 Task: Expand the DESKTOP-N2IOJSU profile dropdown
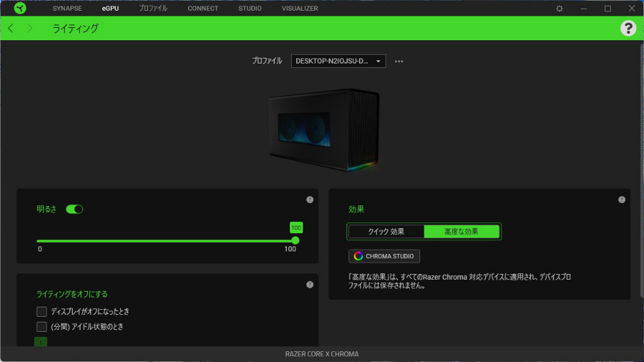tap(338, 61)
